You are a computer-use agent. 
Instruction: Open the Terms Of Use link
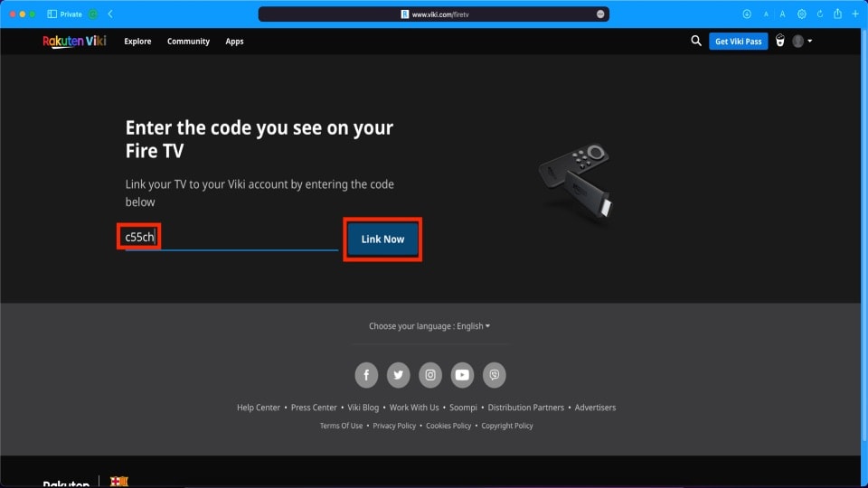point(341,426)
